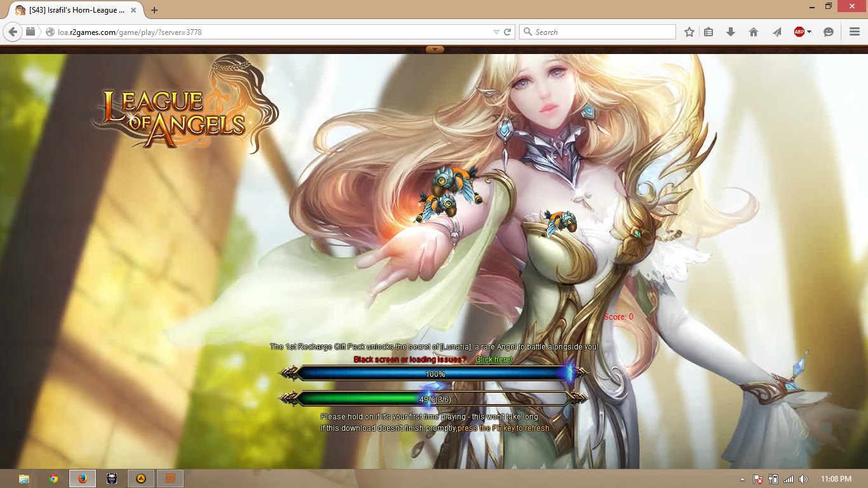Click the "Click here!" loading issues link

click(493, 360)
